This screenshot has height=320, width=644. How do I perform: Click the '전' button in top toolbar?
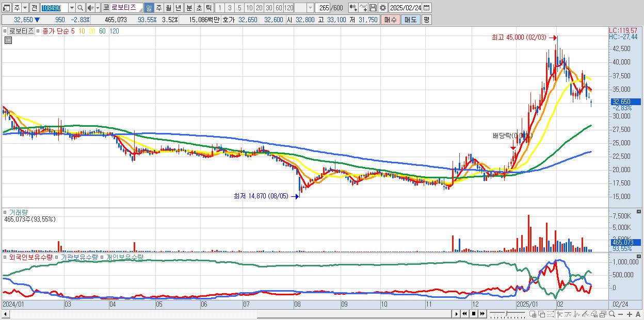click(x=34, y=8)
